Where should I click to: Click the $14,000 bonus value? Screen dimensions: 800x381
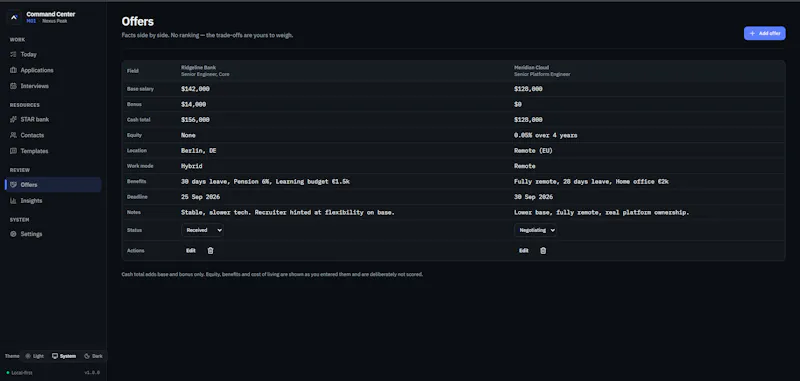(193, 104)
